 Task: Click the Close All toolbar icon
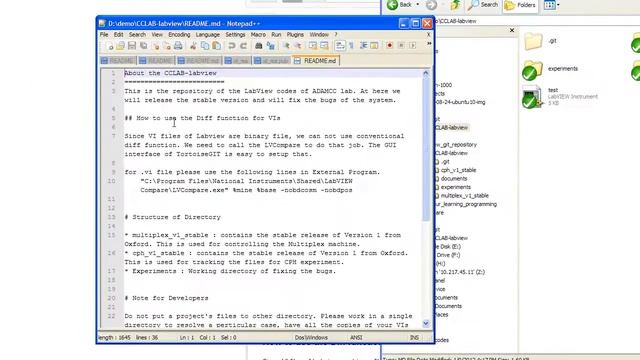(x=167, y=46)
